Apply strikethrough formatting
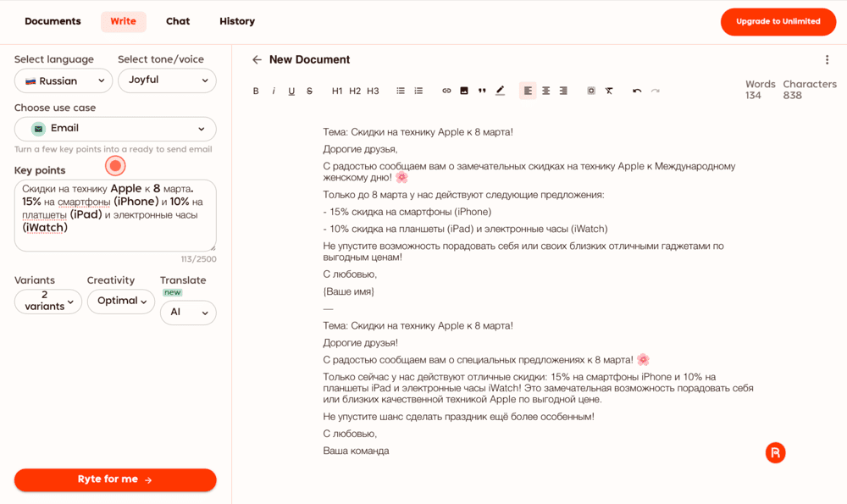Screen dimensions: 847x504 [x=309, y=91]
